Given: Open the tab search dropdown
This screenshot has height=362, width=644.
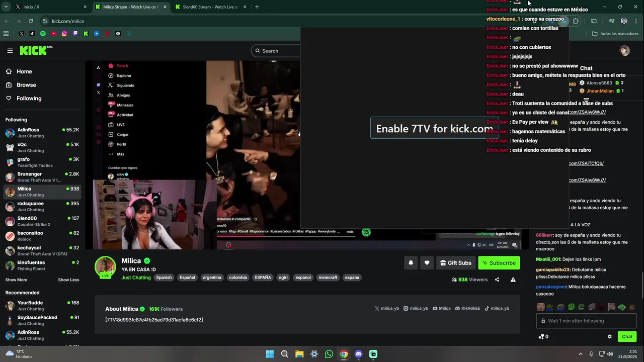Looking at the screenshot, I should [6, 7].
